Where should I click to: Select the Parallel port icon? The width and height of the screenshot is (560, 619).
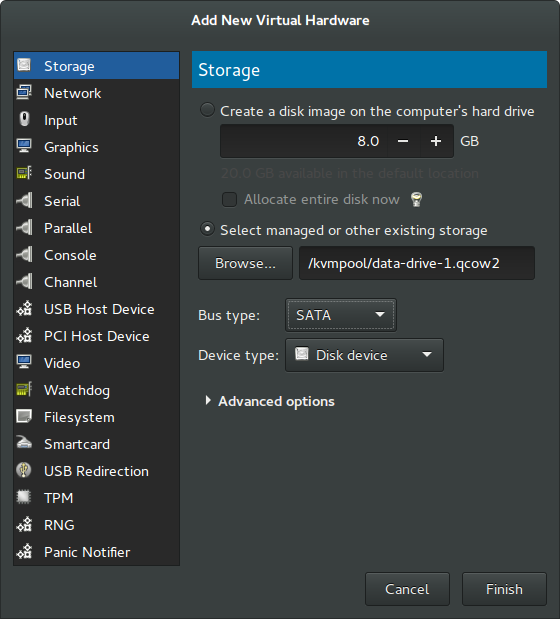pyautogui.click(x=24, y=227)
